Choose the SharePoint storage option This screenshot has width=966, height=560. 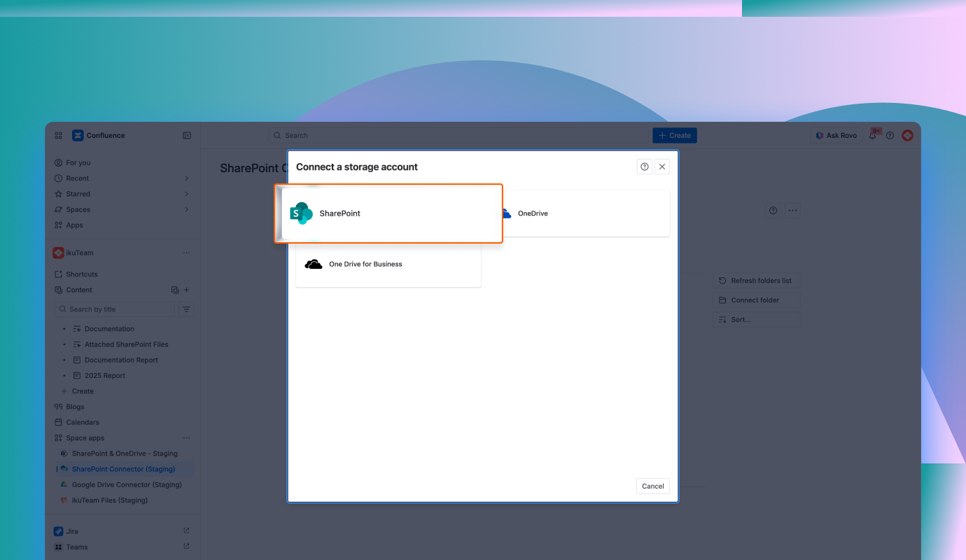coord(388,213)
